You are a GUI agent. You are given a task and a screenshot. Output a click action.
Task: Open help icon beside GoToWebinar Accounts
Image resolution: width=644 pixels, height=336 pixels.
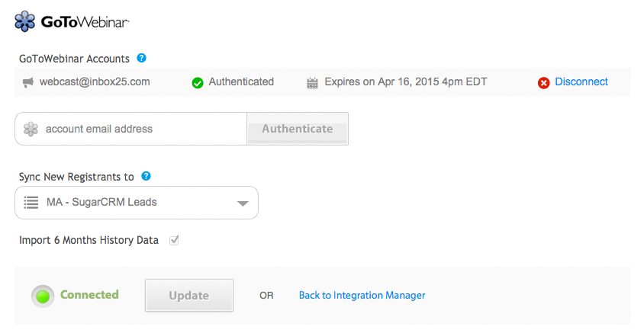tap(141, 58)
